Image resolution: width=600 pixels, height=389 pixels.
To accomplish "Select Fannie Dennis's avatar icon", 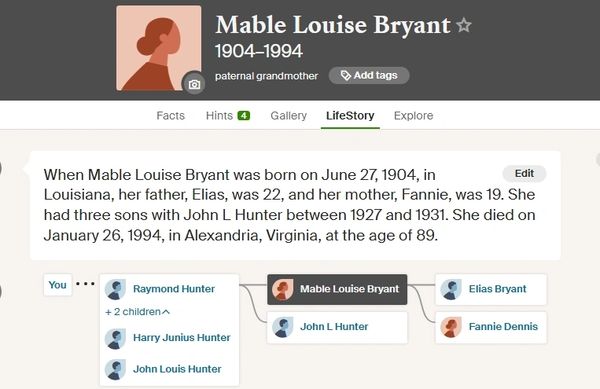I will tap(451, 327).
